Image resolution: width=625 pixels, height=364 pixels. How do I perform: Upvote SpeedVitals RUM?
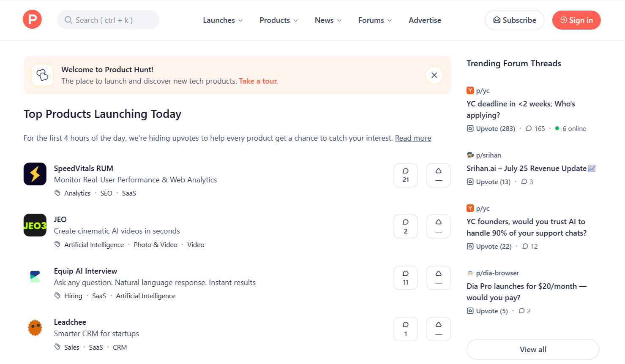439,175
